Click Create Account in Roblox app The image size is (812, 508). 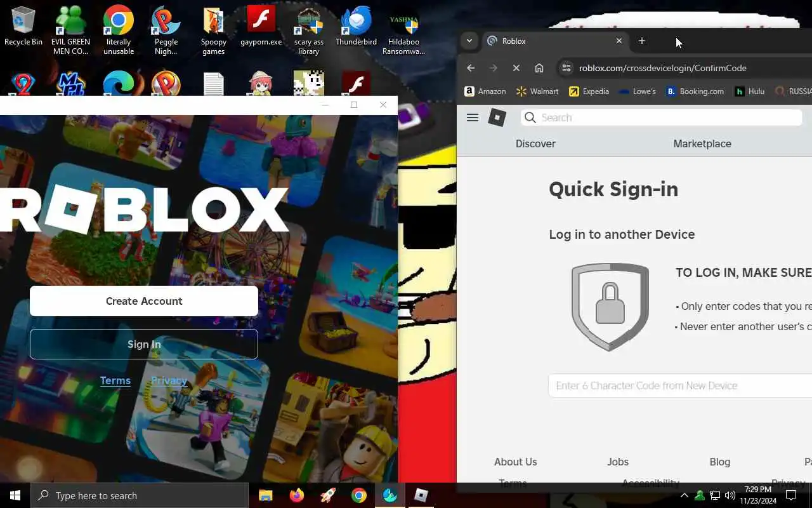tap(144, 301)
